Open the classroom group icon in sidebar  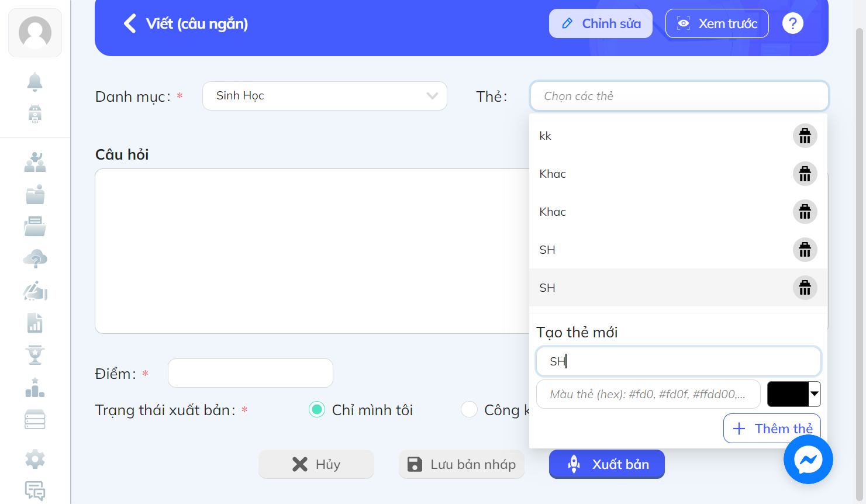(35, 162)
